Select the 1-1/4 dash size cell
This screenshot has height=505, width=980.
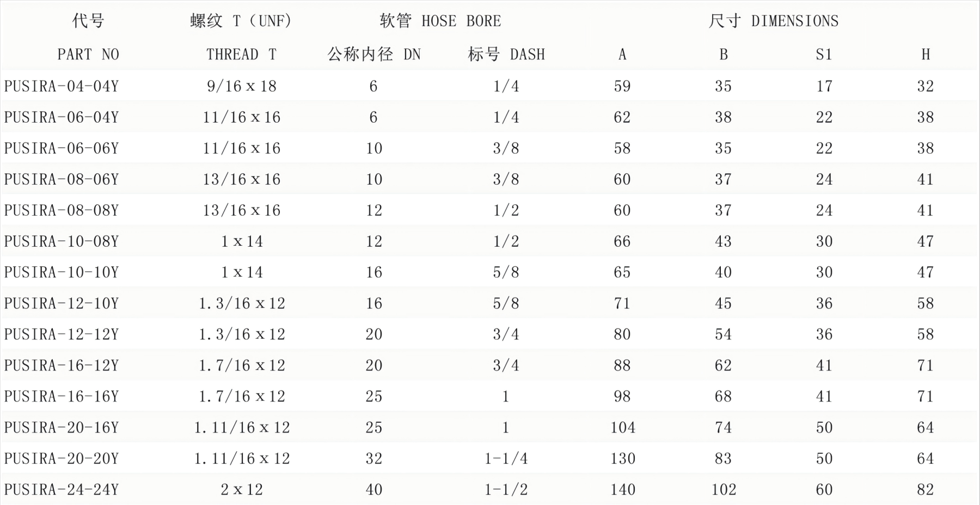point(506,459)
